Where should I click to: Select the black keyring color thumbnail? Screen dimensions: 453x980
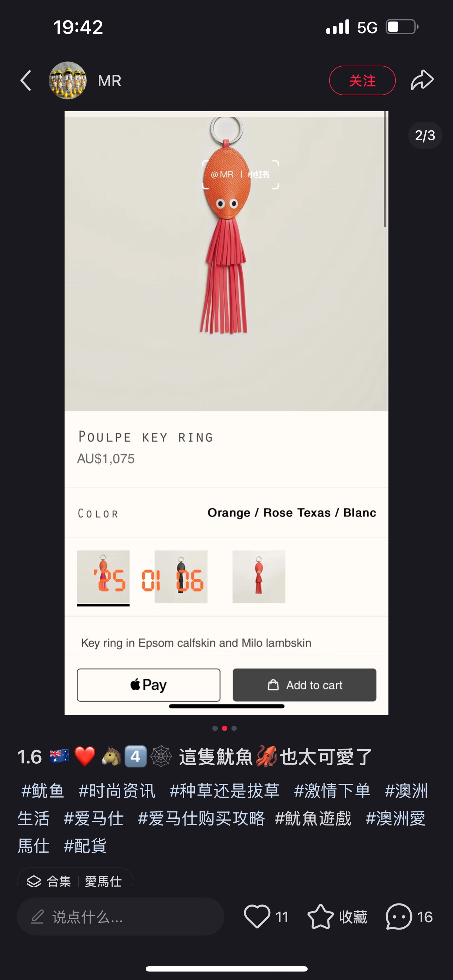coord(181,577)
